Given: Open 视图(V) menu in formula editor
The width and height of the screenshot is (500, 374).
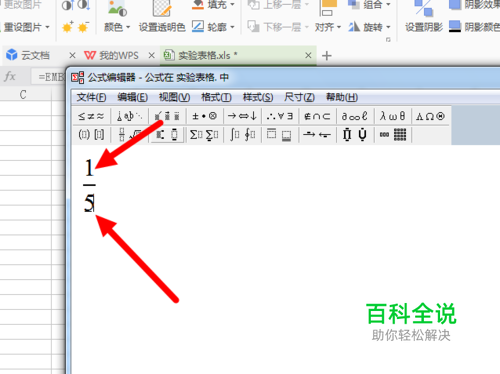Looking at the screenshot, I should pyautogui.click(x=174, y=97).
